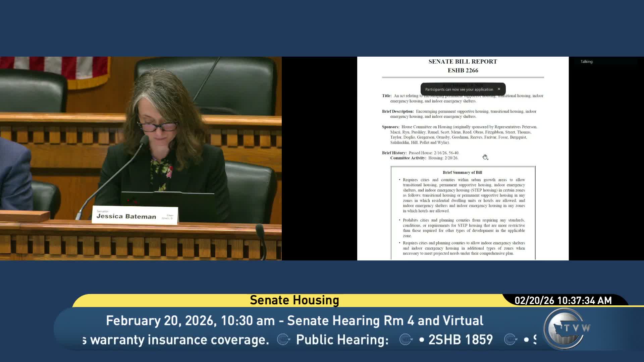The height and width of the screenshot is (362, 644).
Task: Click the 'ESHB 2266' bill number
Action: pyautogui.click(x=463, y=70)
